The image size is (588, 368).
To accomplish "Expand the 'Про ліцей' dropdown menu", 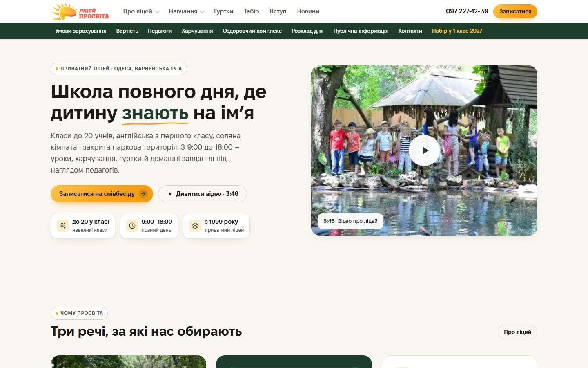I will [x=141, y=11].
